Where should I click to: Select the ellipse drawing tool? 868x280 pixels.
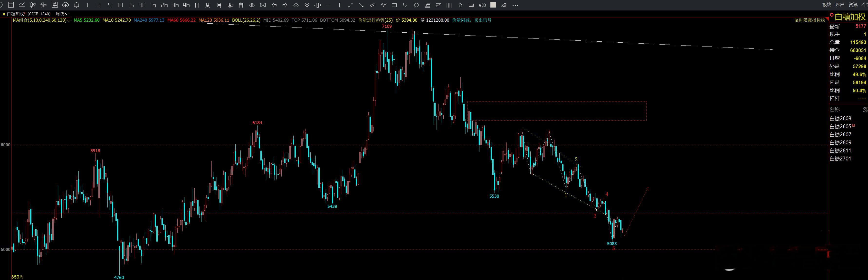click(417, 5)
